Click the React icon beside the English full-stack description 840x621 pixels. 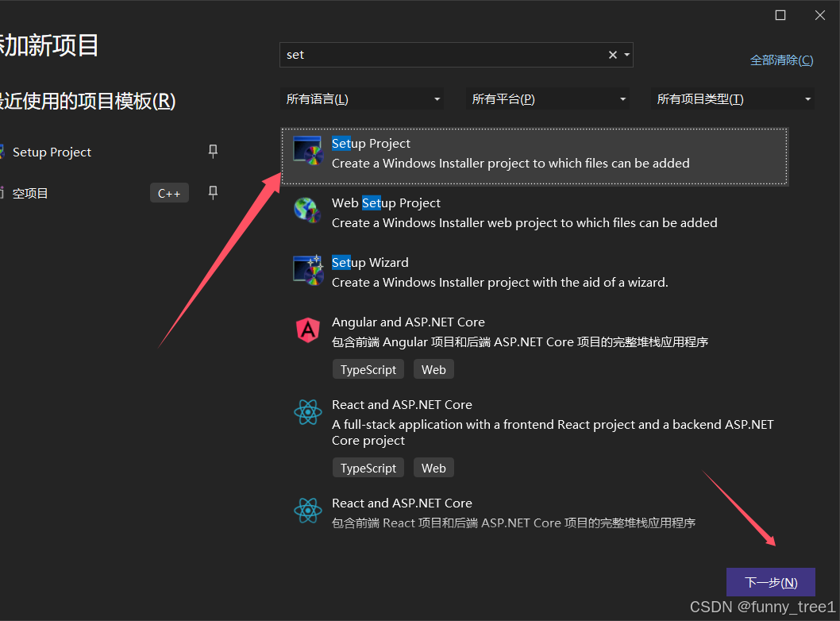[x=308, y=412]
